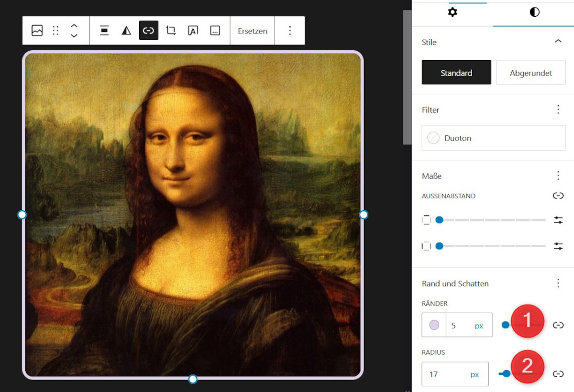Image resolution: width=574 pixels, height=392 pixels.
Task: Choose the Abgerundet style button
Action: (530, 73)
